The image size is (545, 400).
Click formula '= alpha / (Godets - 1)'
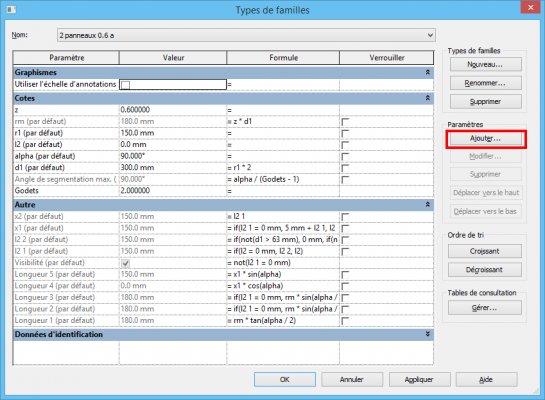[283, 179]
